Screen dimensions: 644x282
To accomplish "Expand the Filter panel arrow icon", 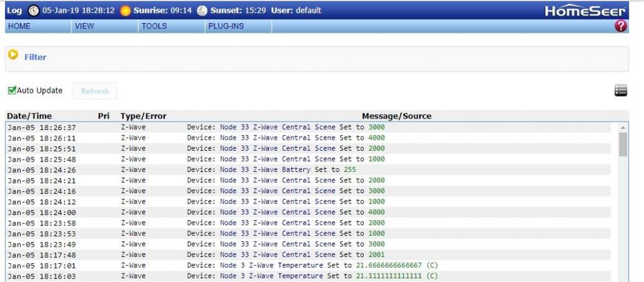I will click(x=13, y=56).
